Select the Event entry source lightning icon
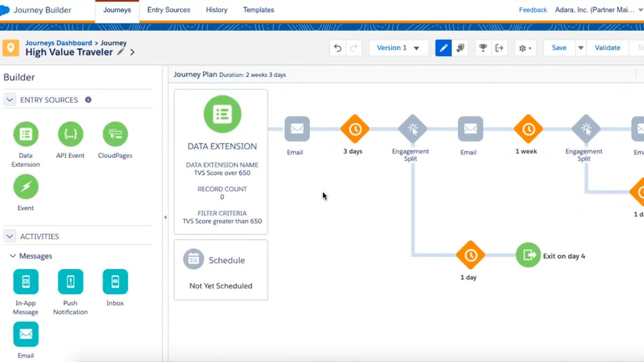Image resolution: width=644 pixels, height=362 pixels. 26,187
